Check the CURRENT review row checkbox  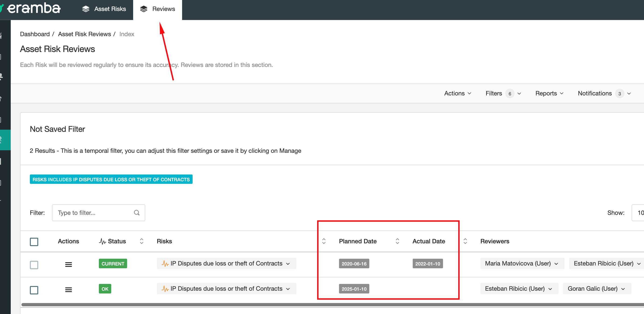[34, 265]
